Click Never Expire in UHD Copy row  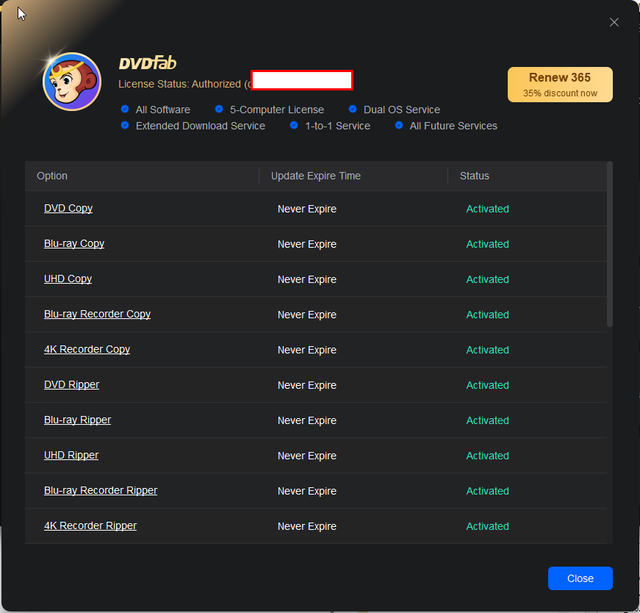click(307, 280)
